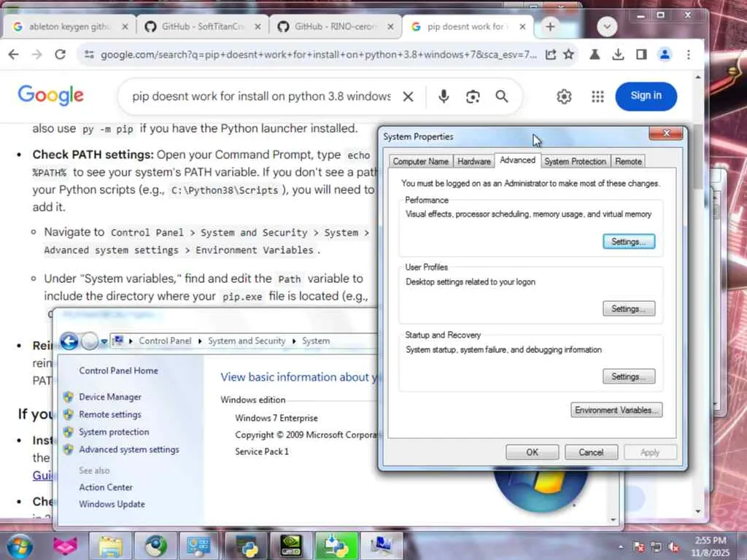This screenshot has width=747, height=560.
Task: Click the Google search query field
Action: [262, 96]
